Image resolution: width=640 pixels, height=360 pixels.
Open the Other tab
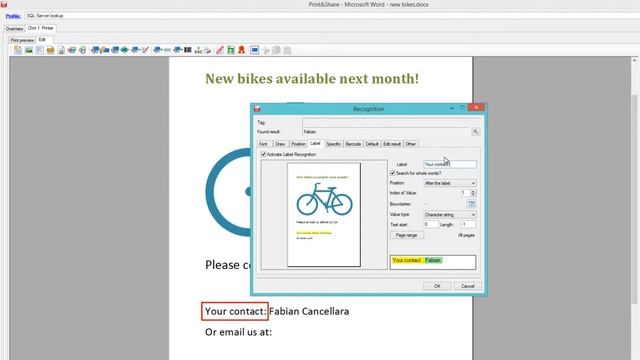(411, 144)
